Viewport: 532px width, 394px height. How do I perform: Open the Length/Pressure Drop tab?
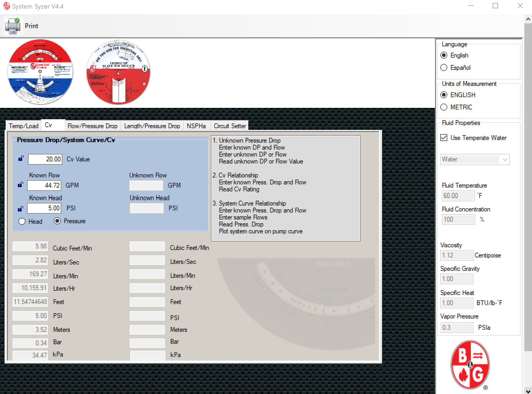point(152,126)
